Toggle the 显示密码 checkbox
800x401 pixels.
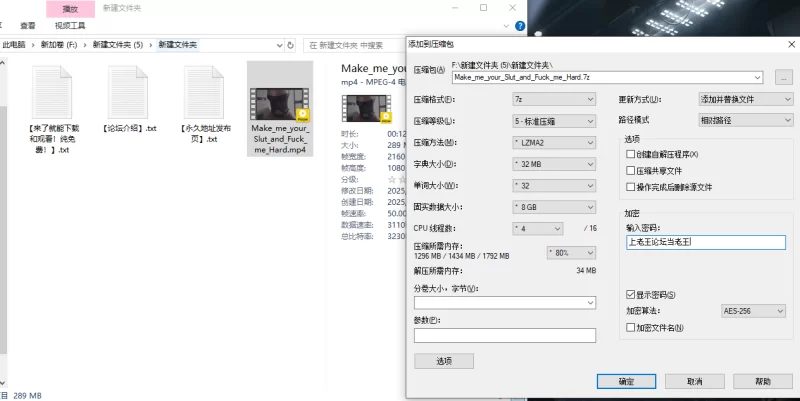[631, 295]
